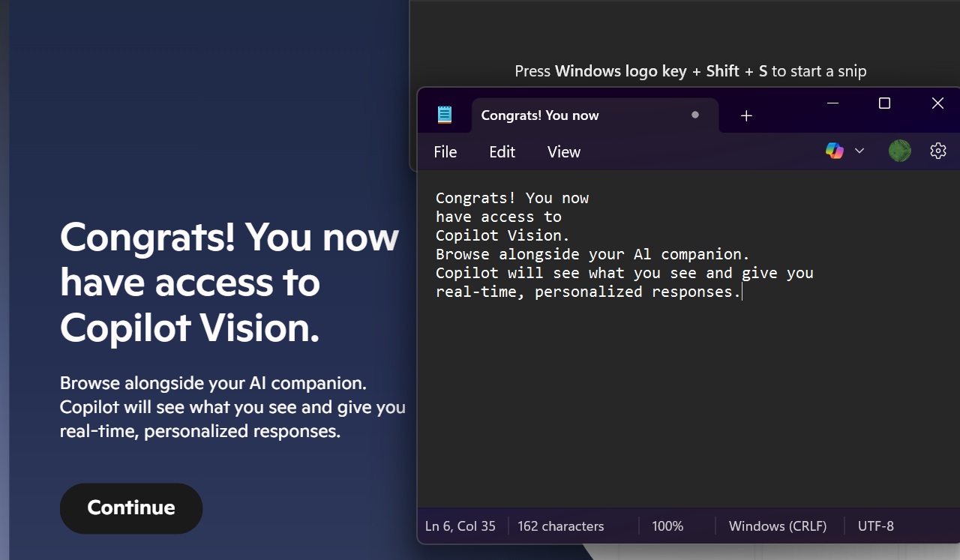This screenshot has width=960, height=560.
Task: Switch to the "Congrats! You now" tab
Action: 540,115
